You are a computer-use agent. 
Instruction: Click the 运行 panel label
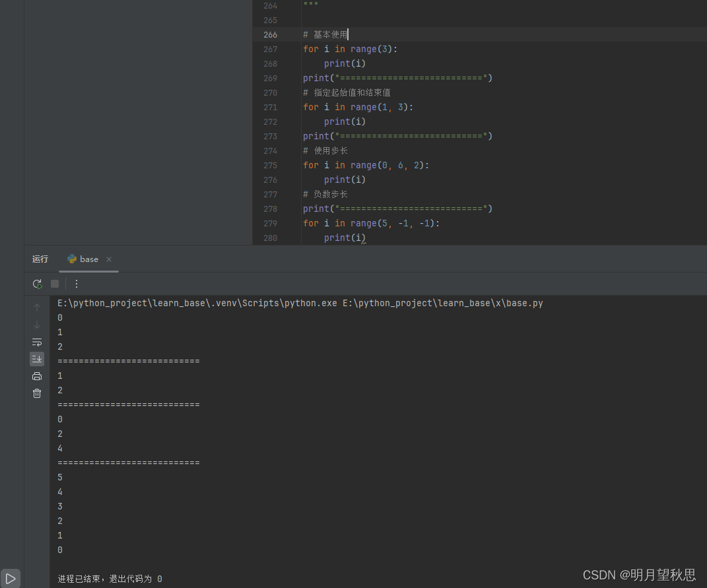point(40,259)
